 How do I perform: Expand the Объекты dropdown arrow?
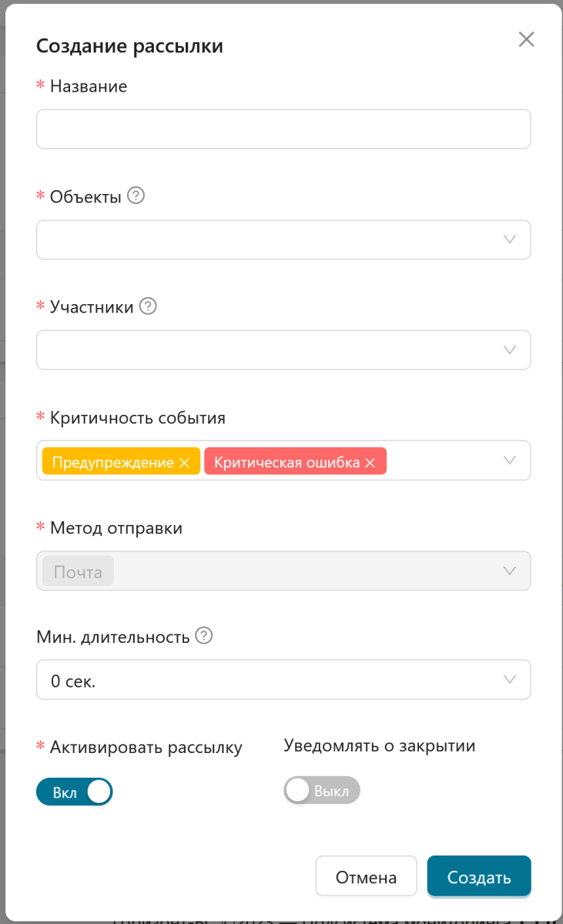click(x=509, y=239)
